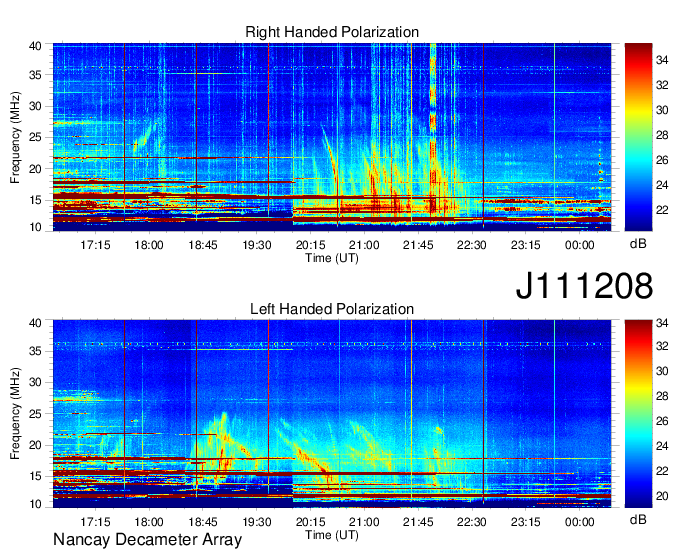Click the "15" frequency tick of Left Handed plot
The width and height of the screenshot is (680, 552).
click(x=35, y=476)
